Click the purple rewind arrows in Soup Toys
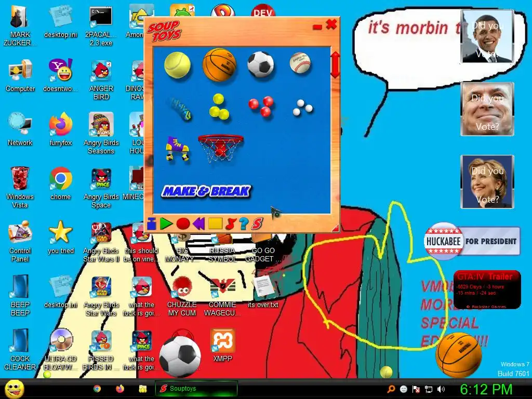 click(199, 223)
